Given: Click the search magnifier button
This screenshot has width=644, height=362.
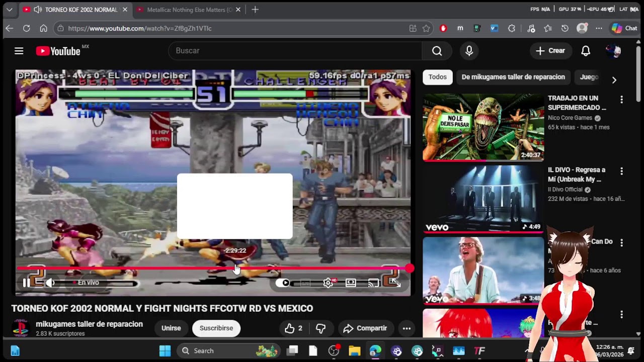Looking at the screenshot, I should (437, 51).
